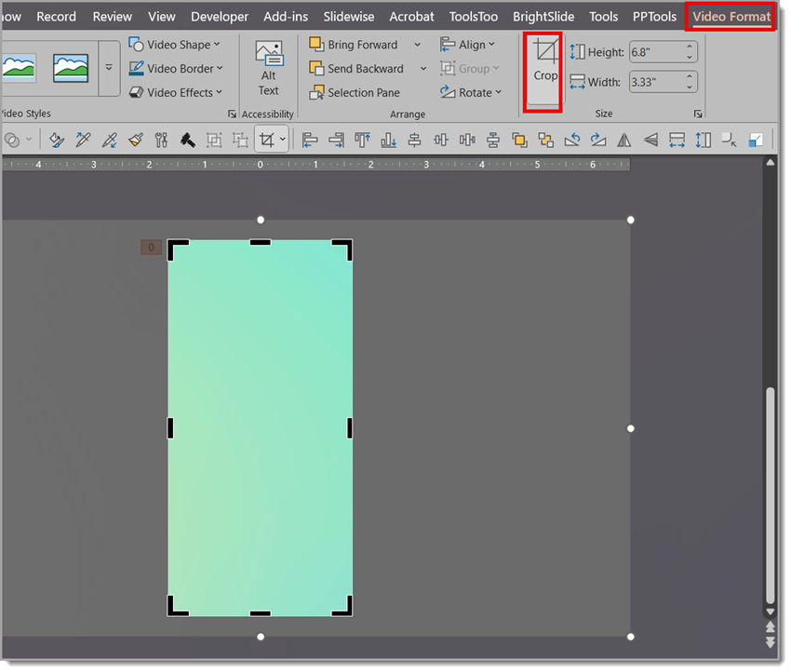
Task: Click the right-middle crop handle
Action: [x=350, y=428]
